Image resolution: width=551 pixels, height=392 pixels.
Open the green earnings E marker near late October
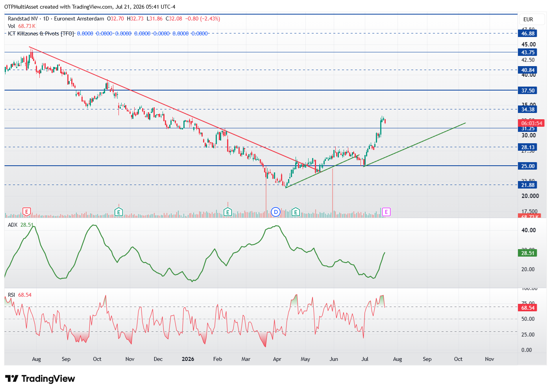118,212
